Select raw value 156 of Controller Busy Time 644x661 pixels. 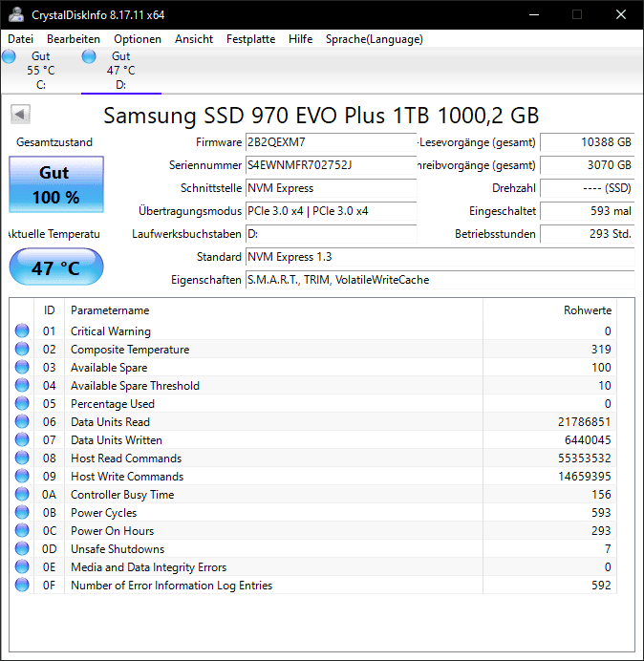pyautogui.click(x=601, y=494)
